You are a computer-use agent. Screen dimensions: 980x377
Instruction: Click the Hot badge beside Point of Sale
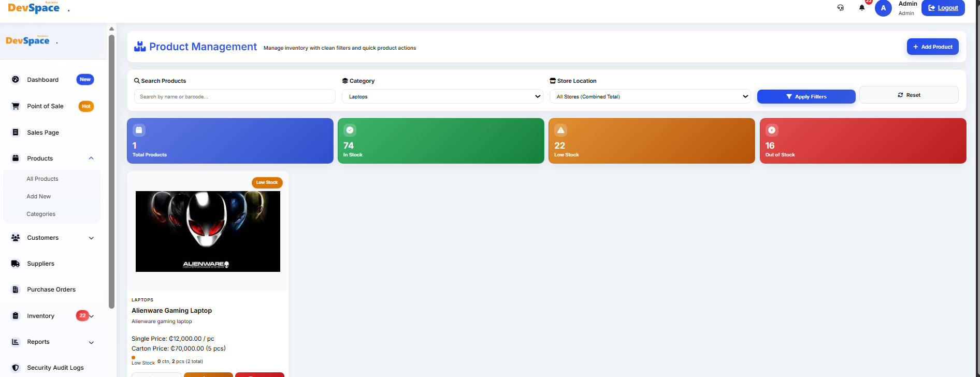point(86,106)
